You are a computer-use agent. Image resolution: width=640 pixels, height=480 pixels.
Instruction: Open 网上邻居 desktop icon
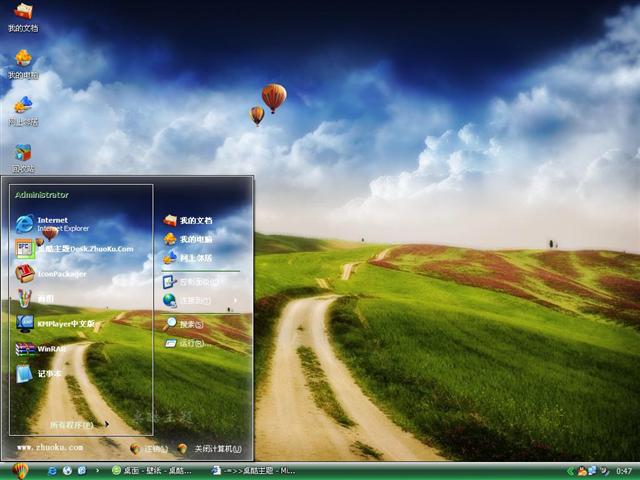(23, 111)
